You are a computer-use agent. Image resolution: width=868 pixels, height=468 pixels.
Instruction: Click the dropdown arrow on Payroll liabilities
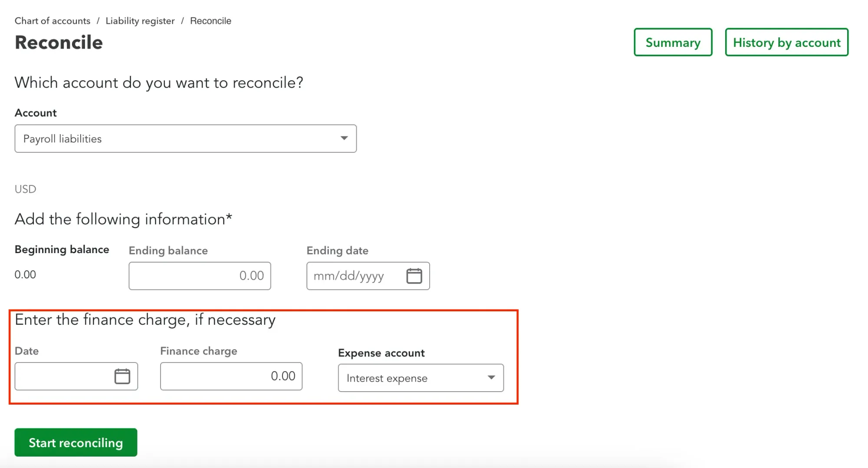344,138
